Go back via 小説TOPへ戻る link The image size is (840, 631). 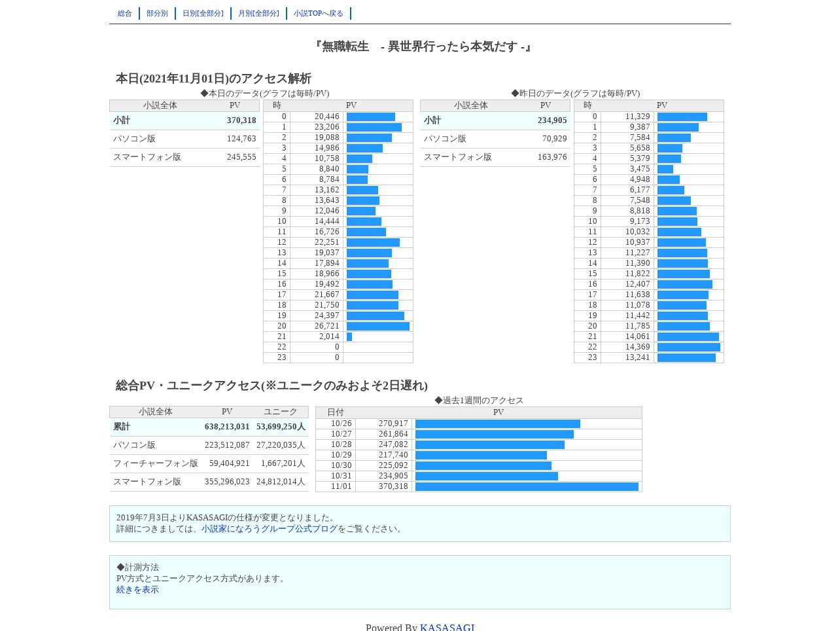319,13
